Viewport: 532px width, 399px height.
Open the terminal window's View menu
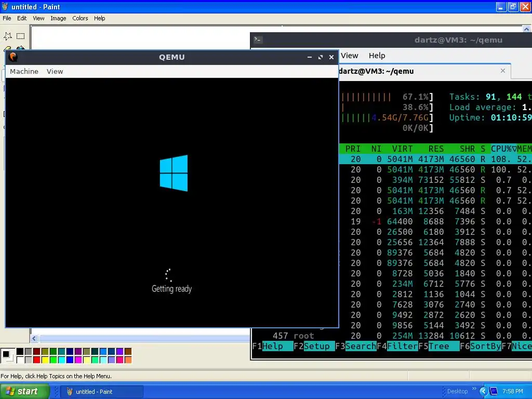[x=349, y=56]
